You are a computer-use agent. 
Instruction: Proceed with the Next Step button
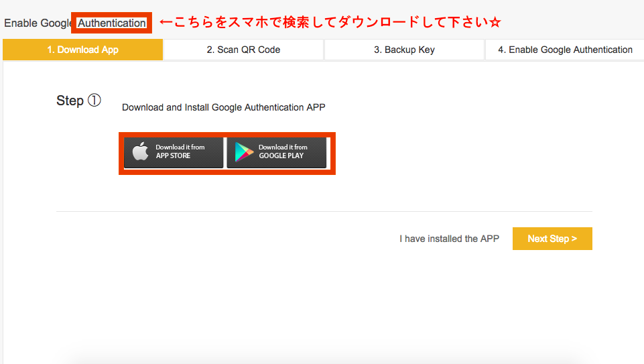click(x=552, y=239)
